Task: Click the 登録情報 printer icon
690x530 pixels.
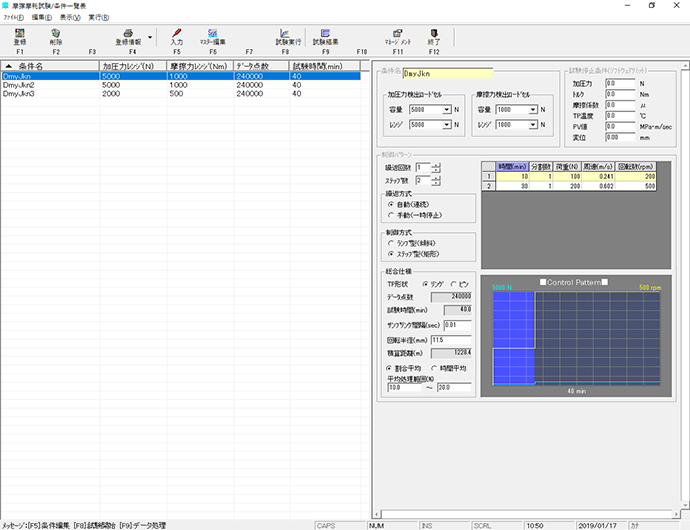Action: 128,37
